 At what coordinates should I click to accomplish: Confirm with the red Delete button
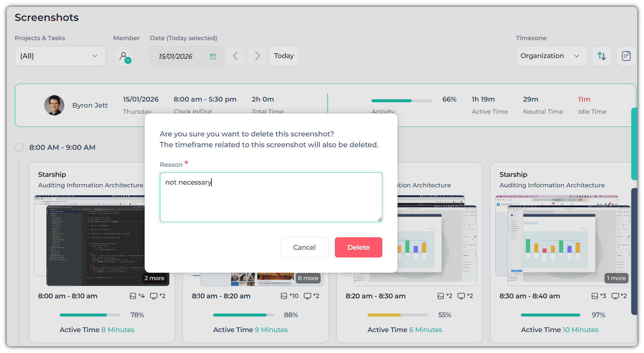[358, 247]
